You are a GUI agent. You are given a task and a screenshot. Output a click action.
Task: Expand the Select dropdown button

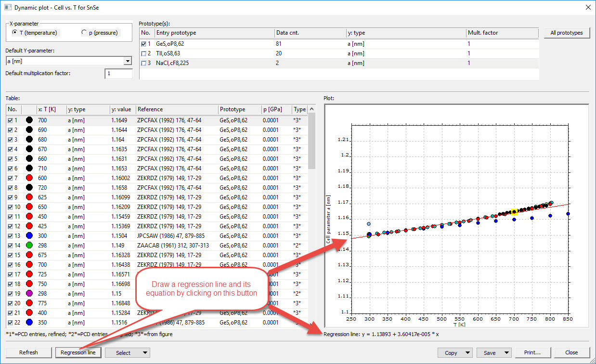145,353
